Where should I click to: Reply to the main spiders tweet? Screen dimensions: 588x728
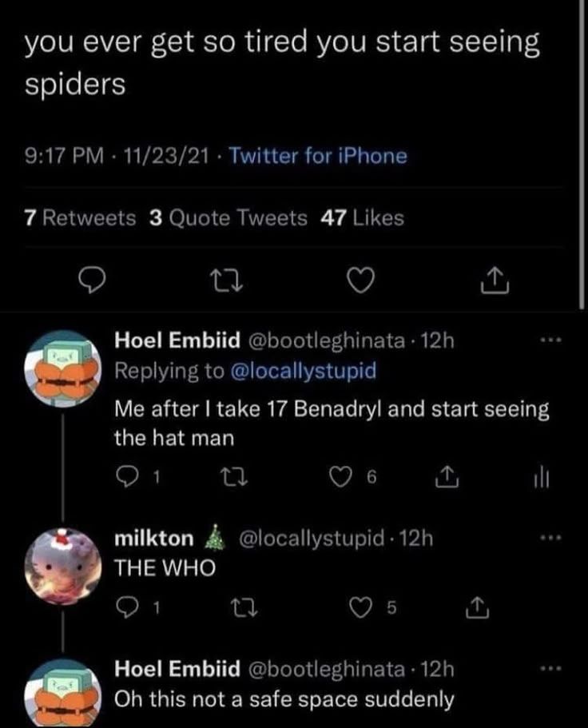(94, 280)
